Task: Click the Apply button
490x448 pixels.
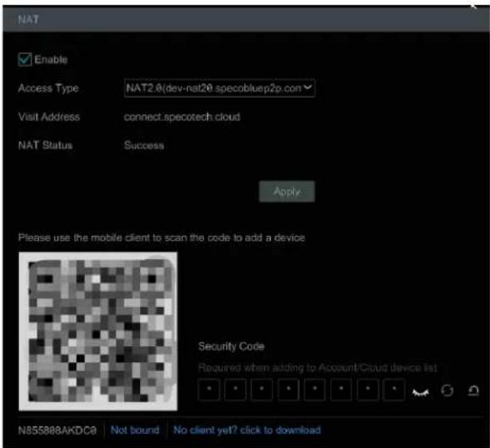Action: [287, 191]
